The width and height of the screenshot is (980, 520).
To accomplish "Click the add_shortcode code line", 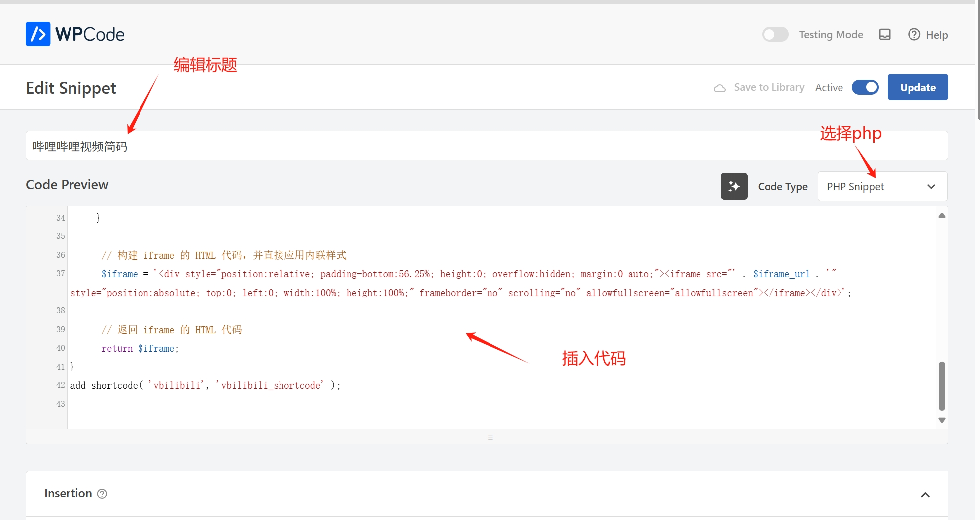I will (x=206, y=385).
